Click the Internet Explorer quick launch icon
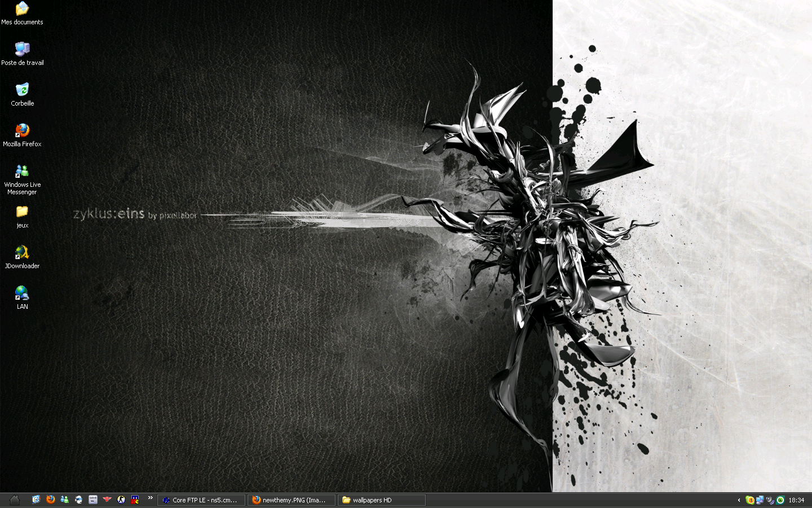 [x=78, y=500]
